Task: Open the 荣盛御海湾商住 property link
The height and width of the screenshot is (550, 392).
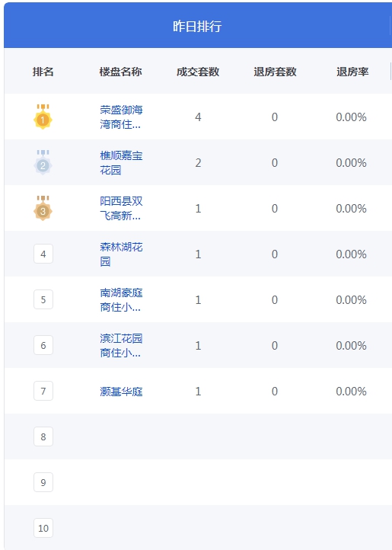Action: point(121,117)
